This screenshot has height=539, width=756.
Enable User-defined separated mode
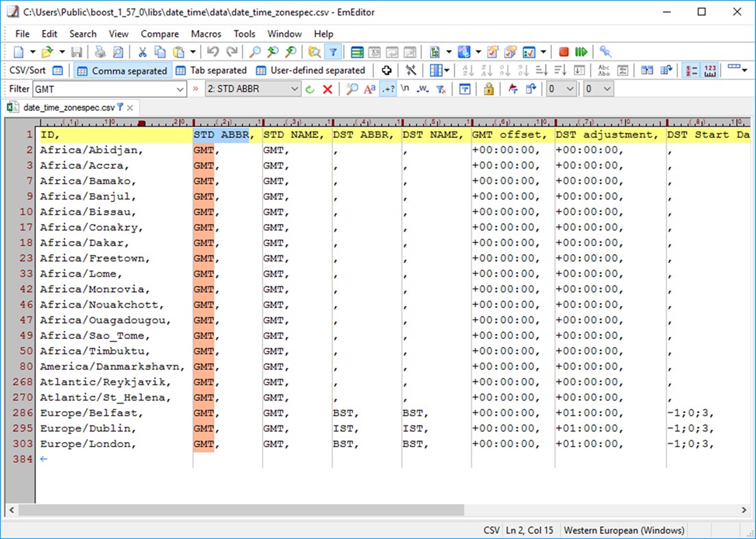310,71
